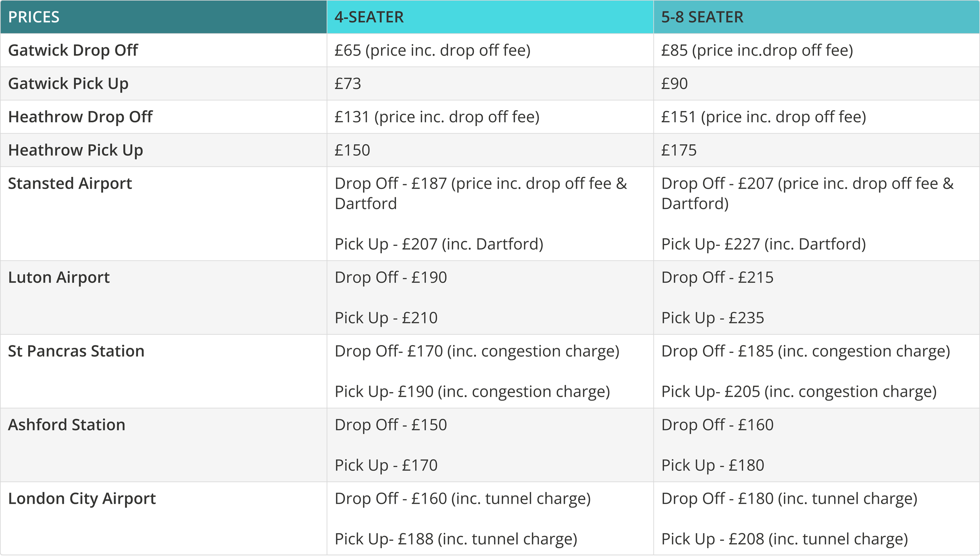Select the £175 Heathrow pick up price
This screenshot has width=980, height=556.
679,150
